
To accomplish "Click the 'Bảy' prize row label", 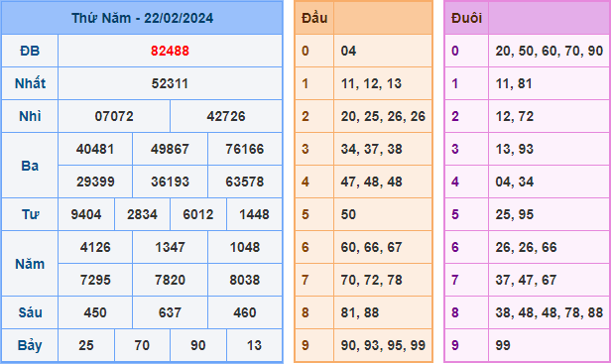I will click(30, 346).
